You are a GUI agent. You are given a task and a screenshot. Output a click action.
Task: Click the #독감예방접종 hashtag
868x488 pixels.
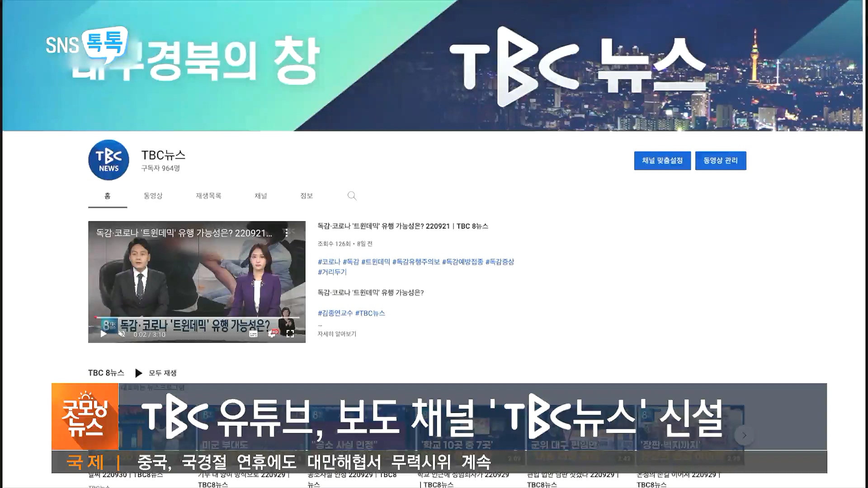click(x=462, y=262)
